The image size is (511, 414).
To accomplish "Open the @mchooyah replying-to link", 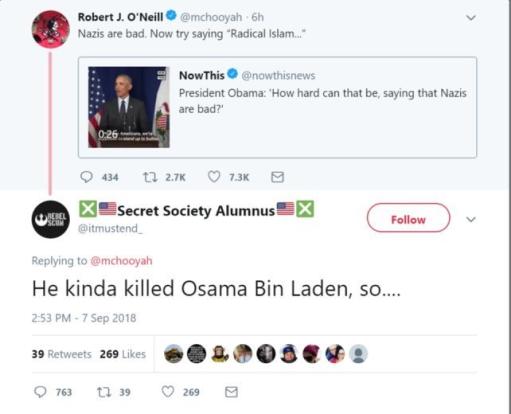I will click(x=121, y=260).
